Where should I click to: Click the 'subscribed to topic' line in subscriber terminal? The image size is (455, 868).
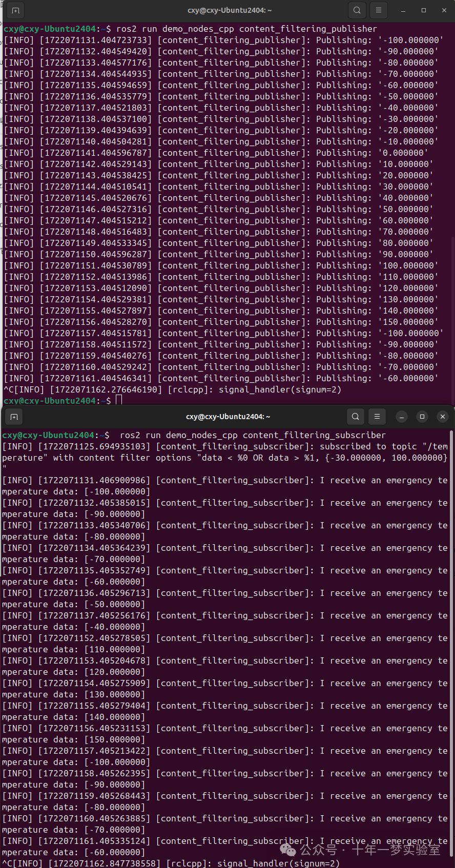pos(225,458)
